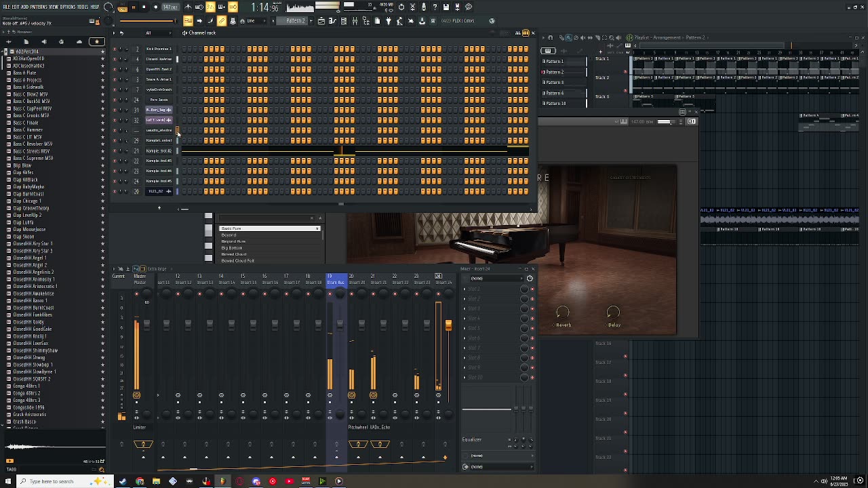The height and width of the screenshot is (488, 868).
Task: Mute the X121_62 channel
Action: (x=115, y=191)
